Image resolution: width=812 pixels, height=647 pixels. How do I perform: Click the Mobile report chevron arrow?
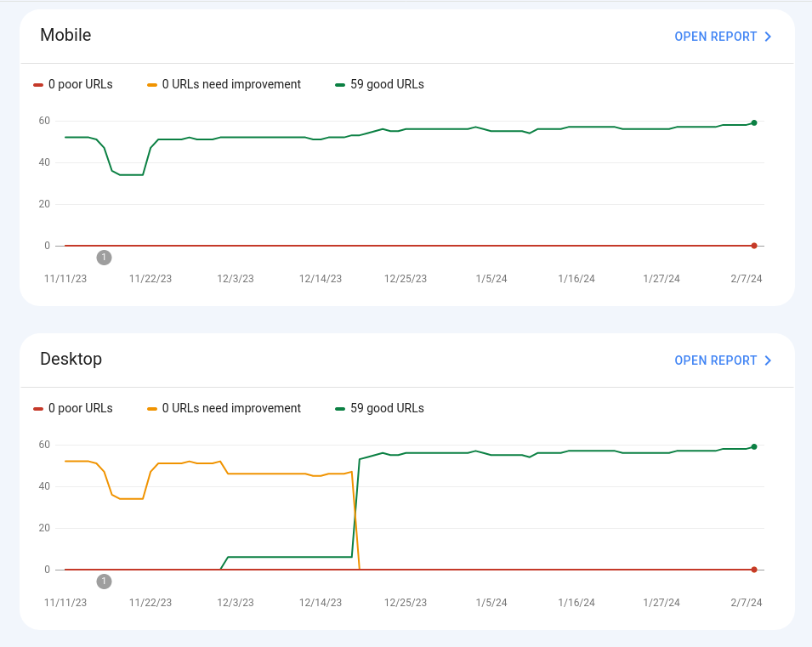pyautogui.click(x=768, y=37)
